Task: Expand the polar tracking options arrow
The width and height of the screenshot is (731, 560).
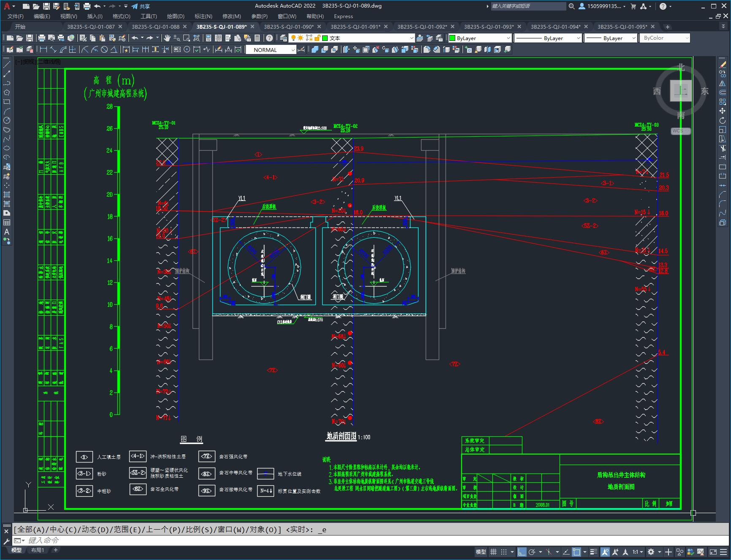Action: click(x=541, y=552)
